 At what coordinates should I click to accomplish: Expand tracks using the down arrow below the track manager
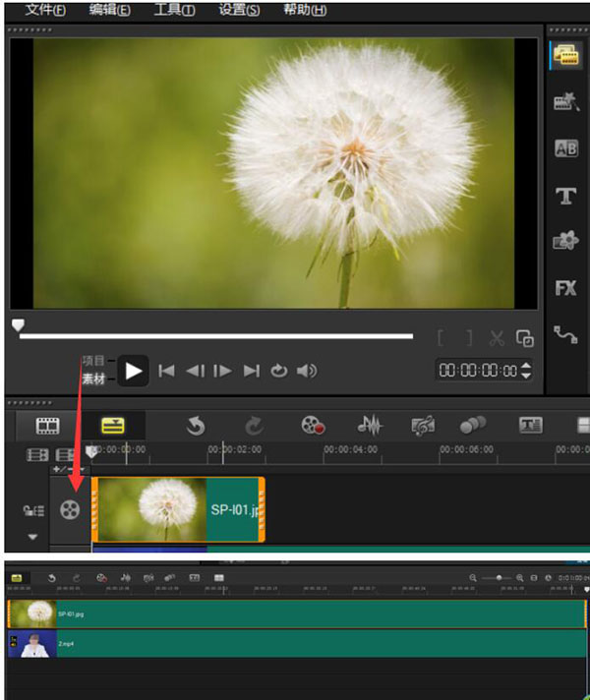tap(31, 537)
